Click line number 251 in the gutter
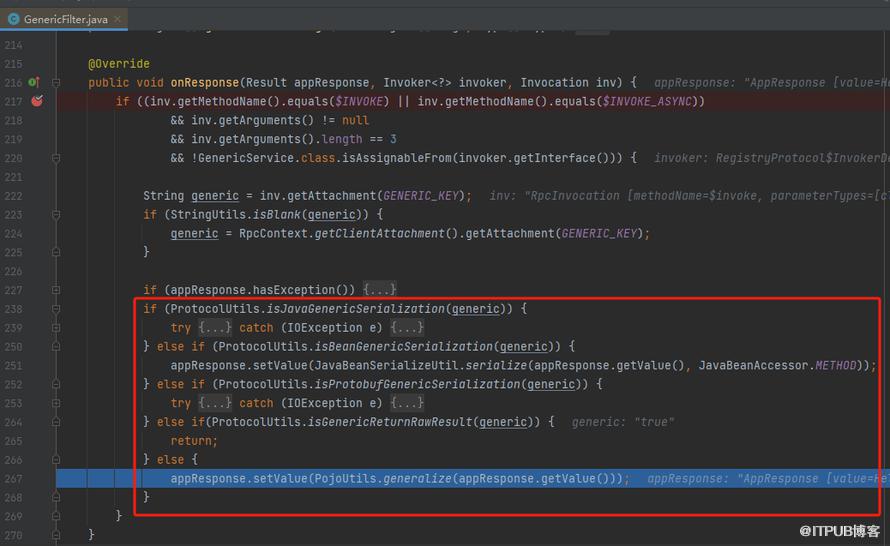The image size is (890, 546). click(14, 366)
